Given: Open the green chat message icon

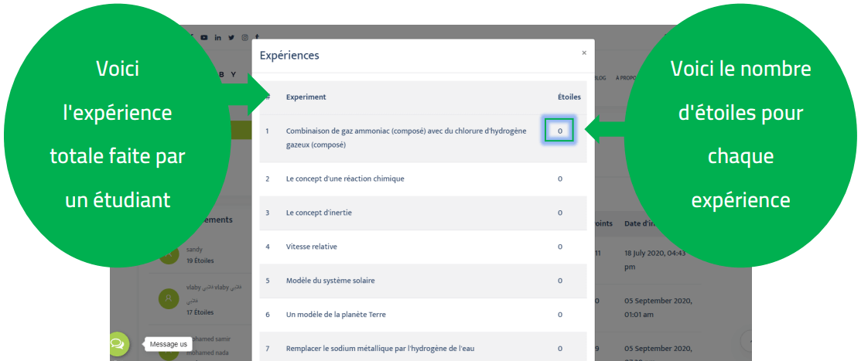Looking at the screenshot, I should pos(118,344).
